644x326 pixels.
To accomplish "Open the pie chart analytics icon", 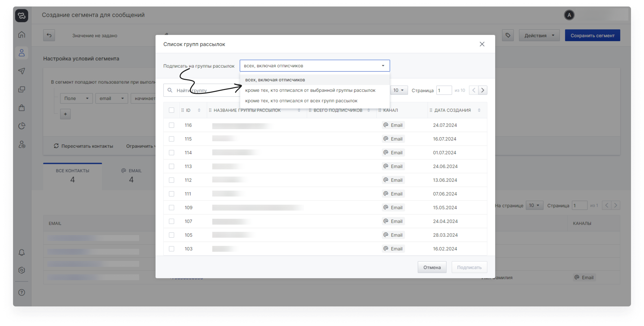I will pos(22,126).
